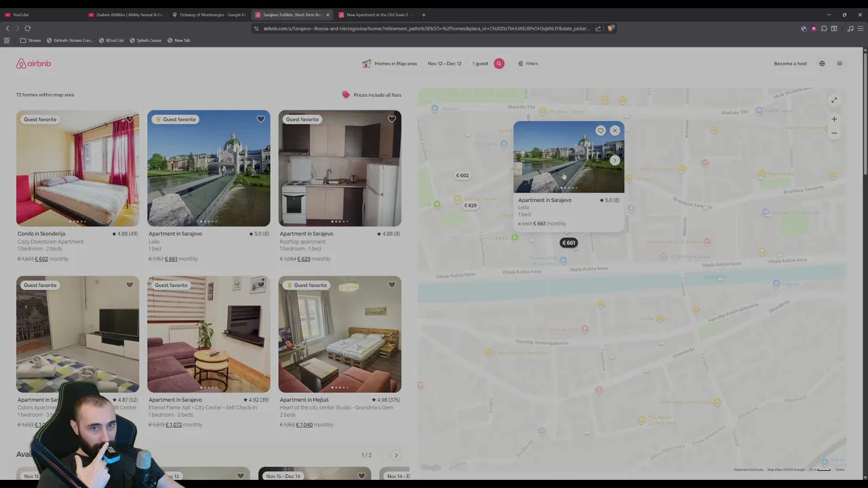Open the Heart of the city center Studio photo
Viewport: 868px width, 488px height.
340,334
